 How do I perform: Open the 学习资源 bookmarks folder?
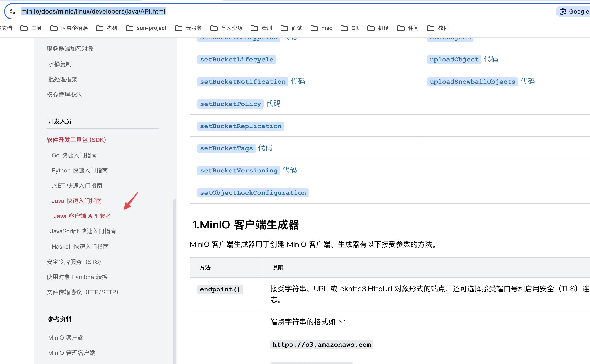pyautogui.click(x=226, y=28)
